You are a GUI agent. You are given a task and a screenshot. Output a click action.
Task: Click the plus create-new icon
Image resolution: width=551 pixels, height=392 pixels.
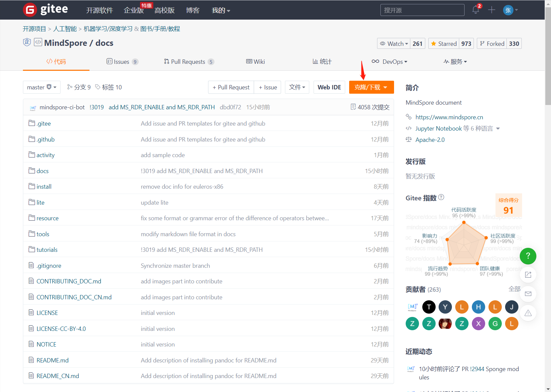click(492, 10)
